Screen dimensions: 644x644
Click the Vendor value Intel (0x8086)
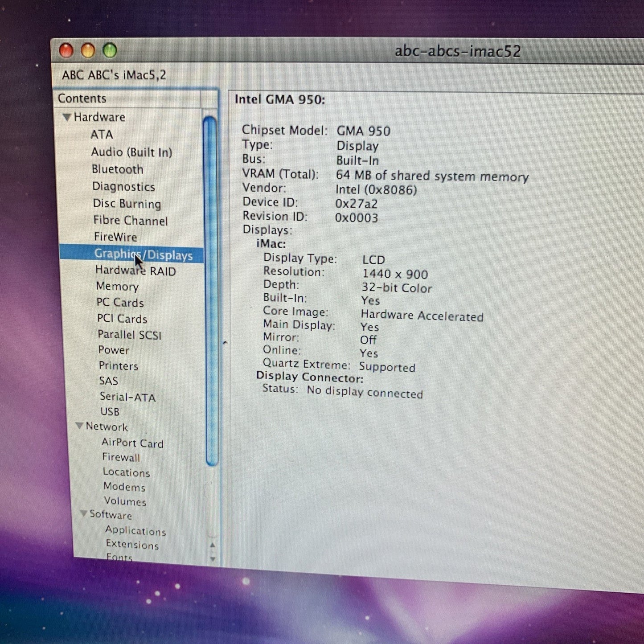coord(377,190)
